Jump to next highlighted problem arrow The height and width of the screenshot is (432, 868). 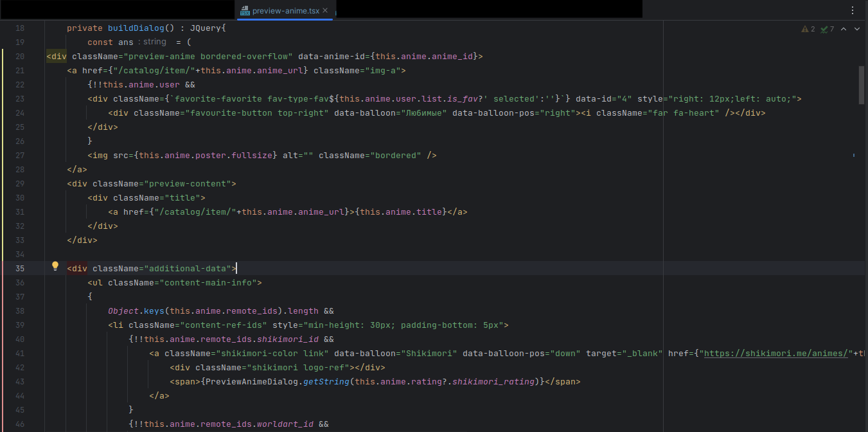coord(857,29)
